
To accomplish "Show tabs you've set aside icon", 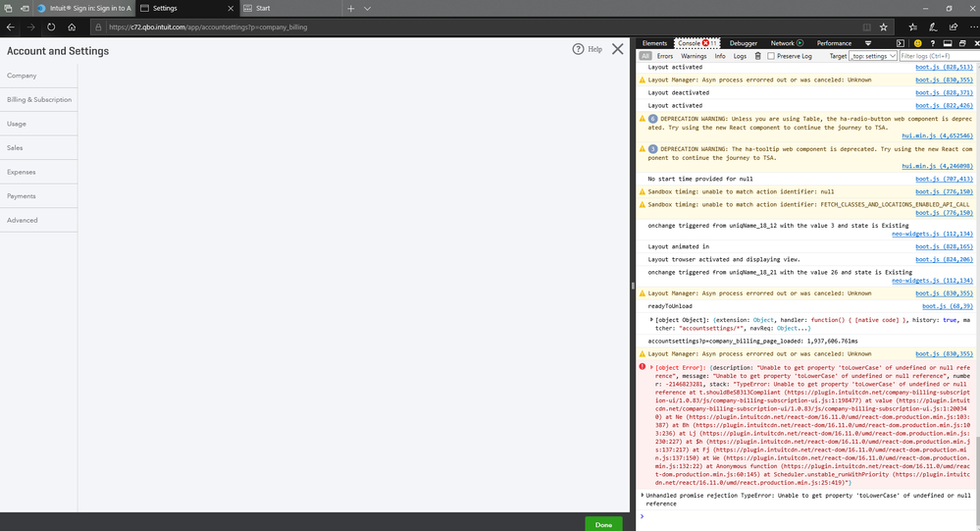I will tap(8, 8).
